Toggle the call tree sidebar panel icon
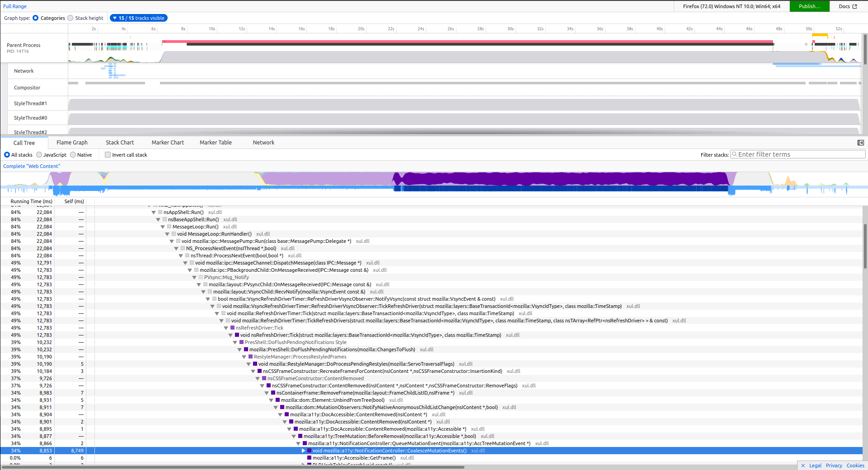 pos(861,143)
